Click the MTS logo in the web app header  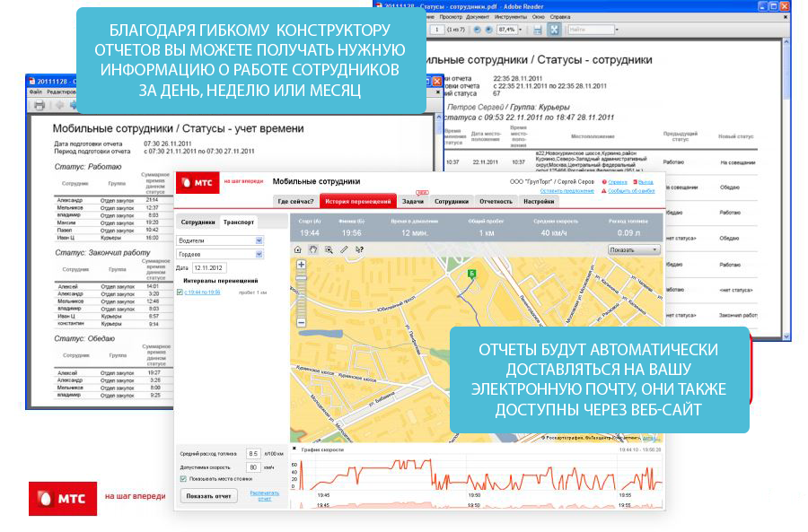coord(198,182)
